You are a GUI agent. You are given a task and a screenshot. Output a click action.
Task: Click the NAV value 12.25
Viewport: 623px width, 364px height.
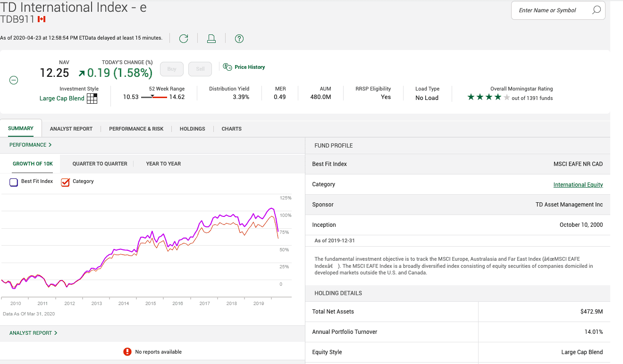coord(54,73)
